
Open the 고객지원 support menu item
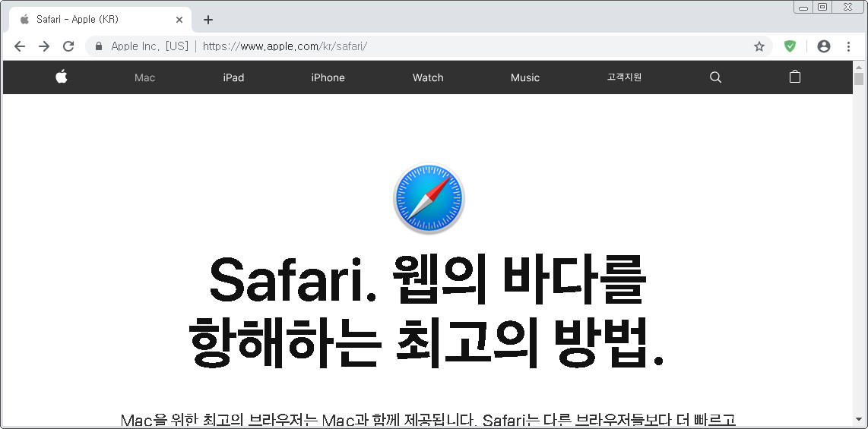point(624,77)
